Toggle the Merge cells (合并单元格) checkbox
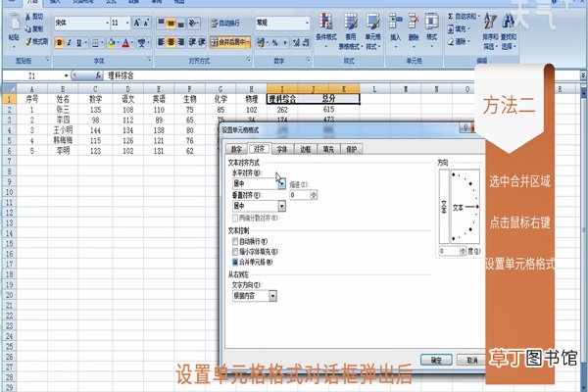 (x=235, y=262)
